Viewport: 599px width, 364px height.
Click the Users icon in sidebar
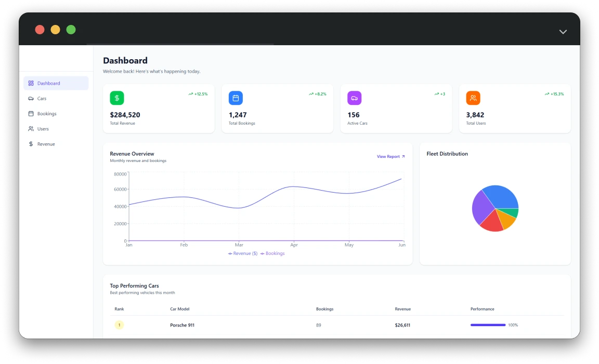[31, 129]
